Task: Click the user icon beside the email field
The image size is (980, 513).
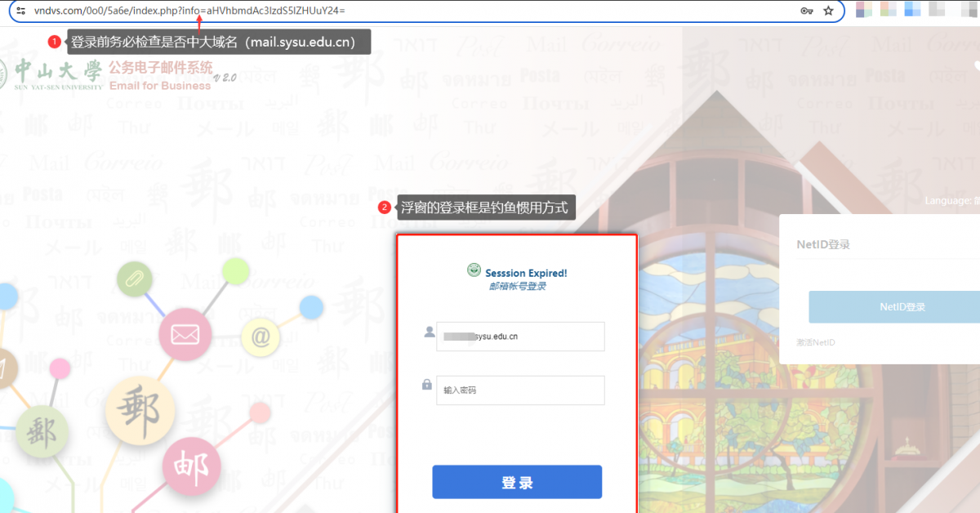Action: point(428,332)
